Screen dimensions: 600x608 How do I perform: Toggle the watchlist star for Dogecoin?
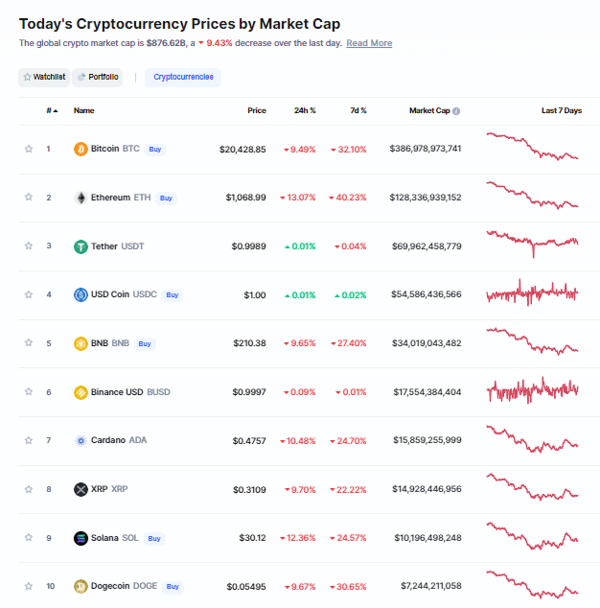click(29, 586)
